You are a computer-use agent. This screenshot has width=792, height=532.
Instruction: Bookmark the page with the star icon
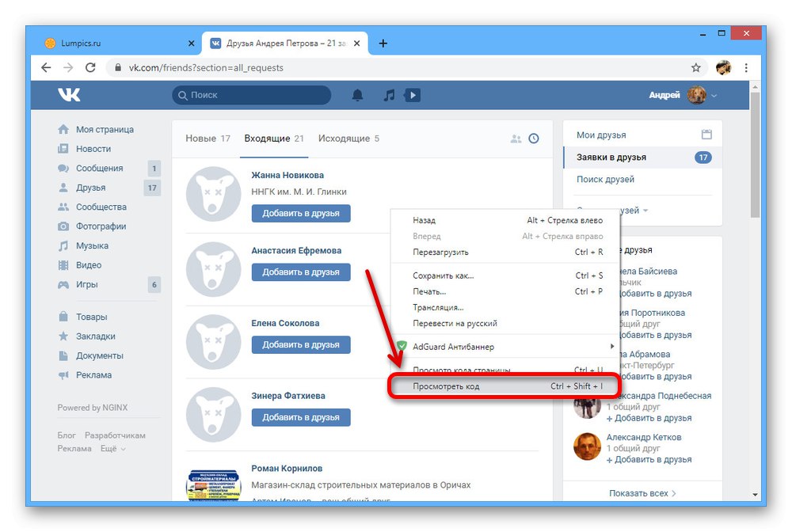695,68
